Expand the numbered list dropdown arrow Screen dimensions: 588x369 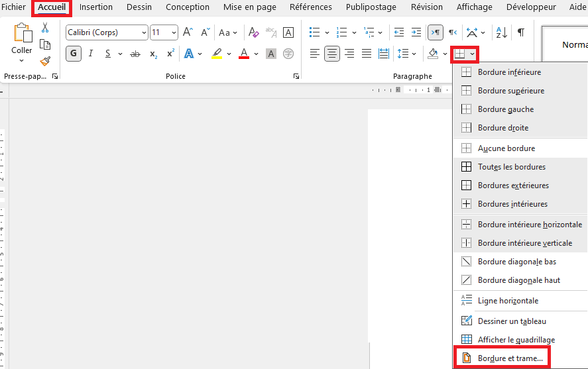coord(354,33)
